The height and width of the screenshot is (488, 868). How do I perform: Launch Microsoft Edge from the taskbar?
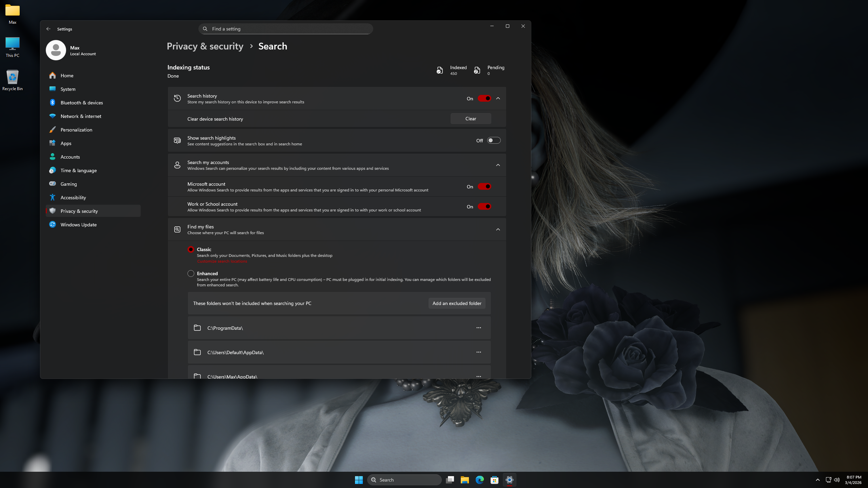tap(480, 480)
